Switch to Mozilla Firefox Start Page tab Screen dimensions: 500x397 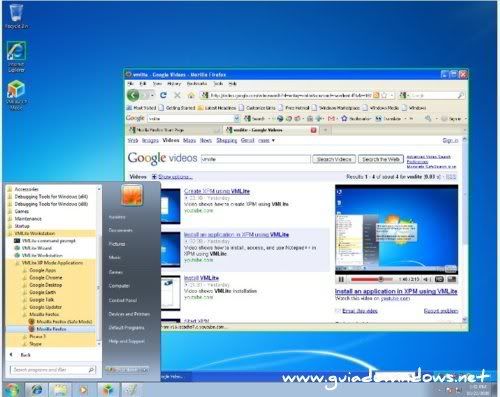tap(173, 130)
